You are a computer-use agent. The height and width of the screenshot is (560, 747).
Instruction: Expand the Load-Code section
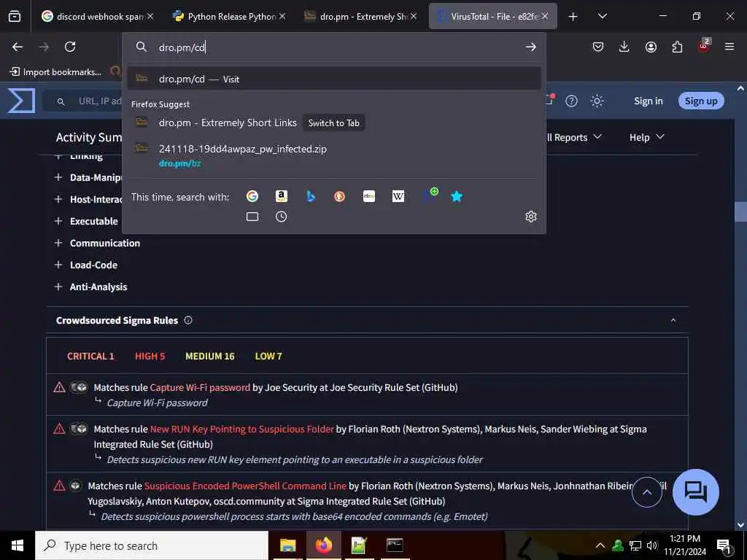pyautogui.click(x=58, y=265)
